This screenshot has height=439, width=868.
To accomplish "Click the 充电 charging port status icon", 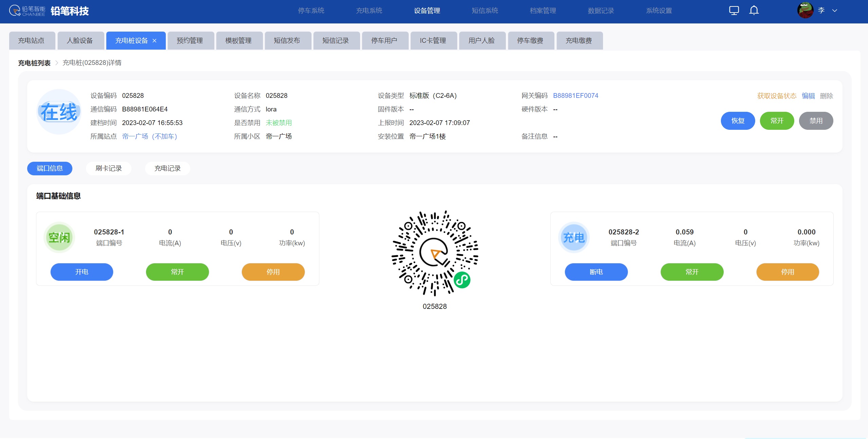I will (574, 238).
